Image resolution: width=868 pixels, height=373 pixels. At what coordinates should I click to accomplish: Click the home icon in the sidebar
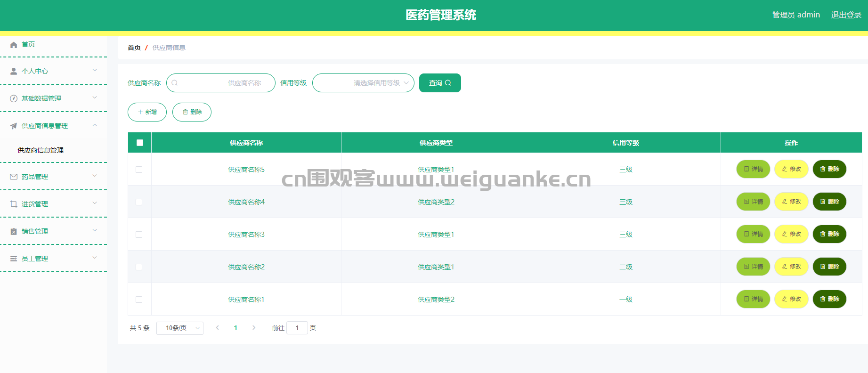(14, 45)
